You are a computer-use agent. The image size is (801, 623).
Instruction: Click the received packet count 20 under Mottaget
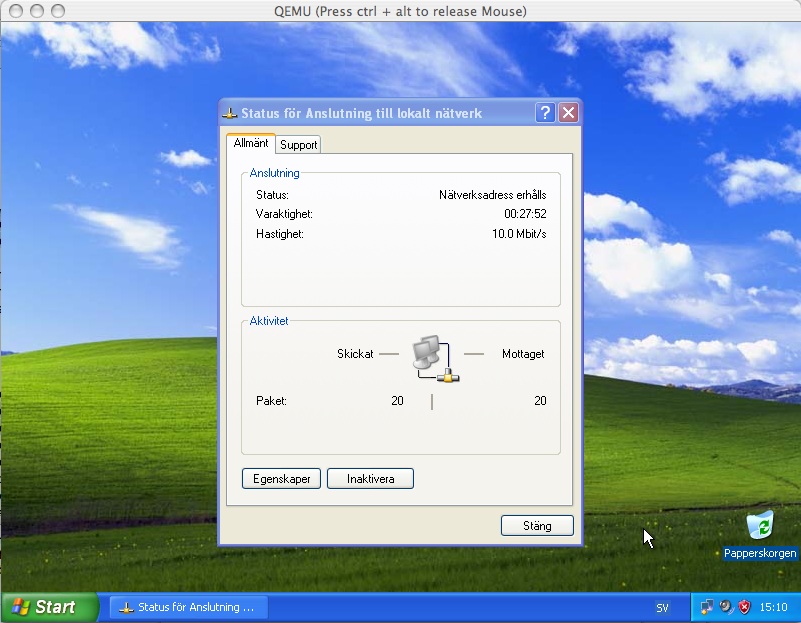pos(540,401)
